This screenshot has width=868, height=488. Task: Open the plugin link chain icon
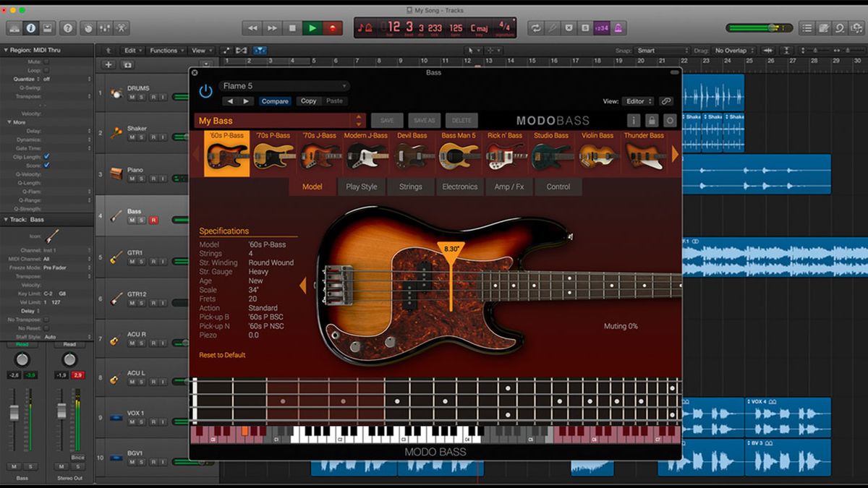tap(666, 101)
